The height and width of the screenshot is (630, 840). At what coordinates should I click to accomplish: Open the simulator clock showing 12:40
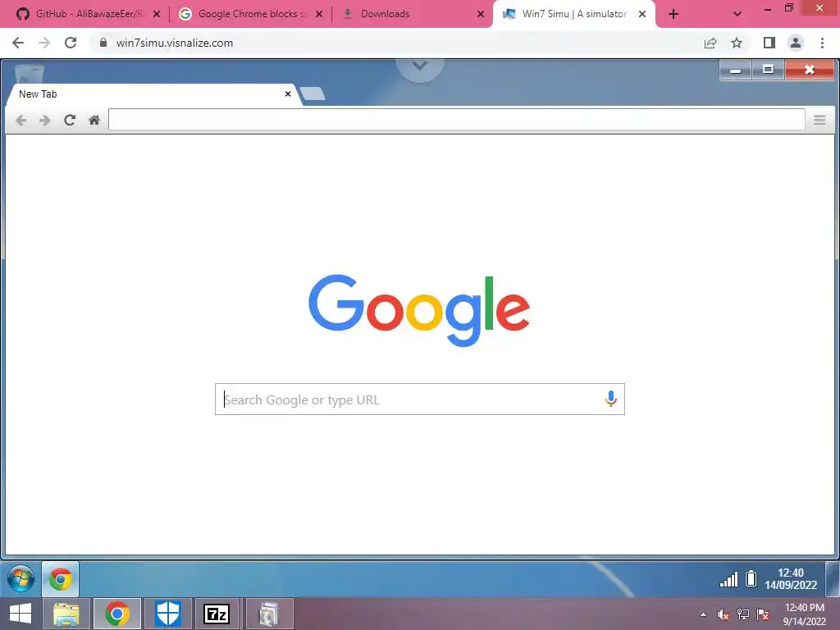[x=791, y=579]
